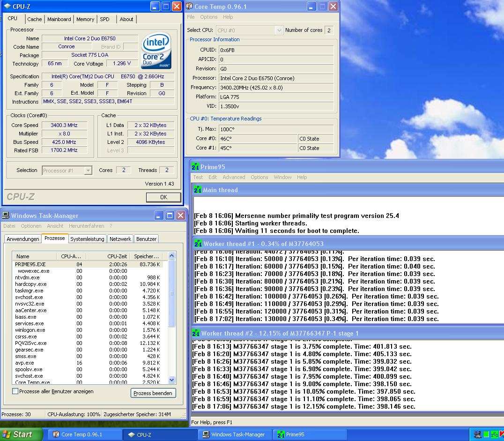Switch to the Systemleistung tab
Screen dimensions: 504x441
coord(87,239)
